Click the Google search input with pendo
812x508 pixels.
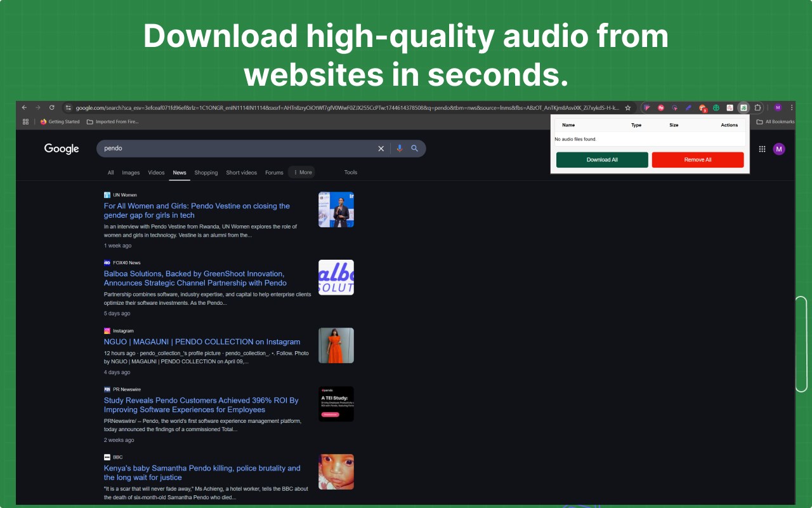tap(238, 149)
